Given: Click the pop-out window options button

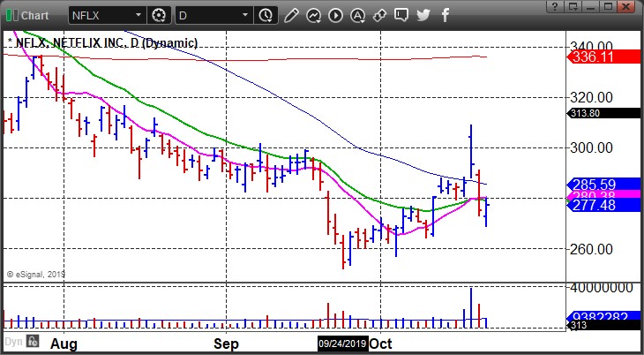Looking at the screenshot, I should 573,6.
